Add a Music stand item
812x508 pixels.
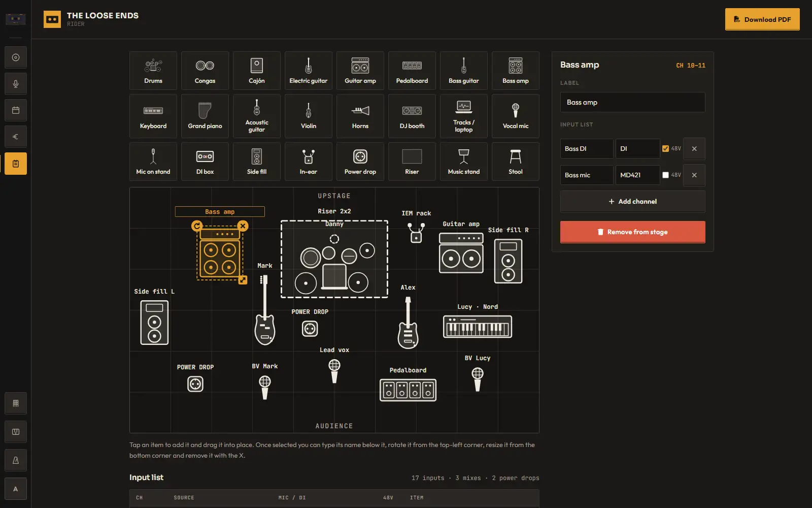coord(464,162)
